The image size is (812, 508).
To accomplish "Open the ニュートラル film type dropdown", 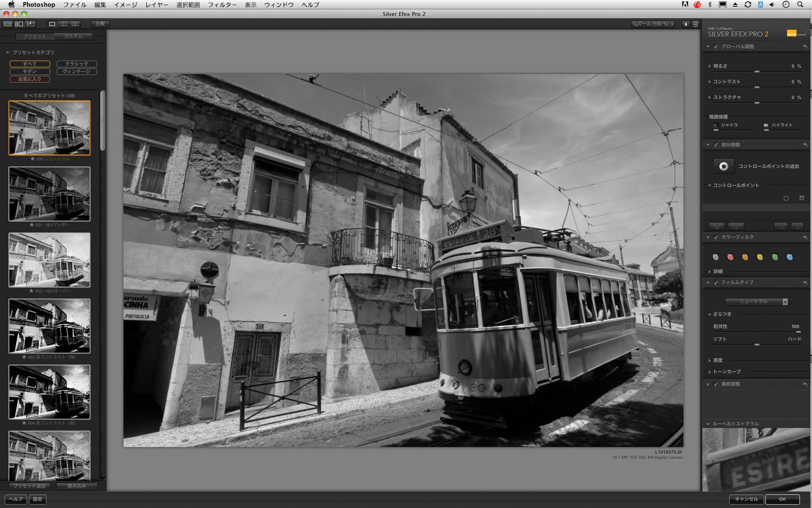I will (x=756, y=301).
